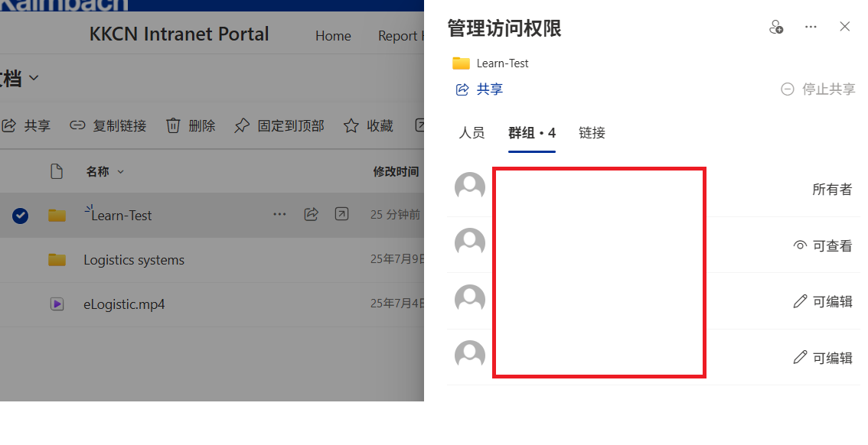Open the Logistics systems folder

point(134,261)
